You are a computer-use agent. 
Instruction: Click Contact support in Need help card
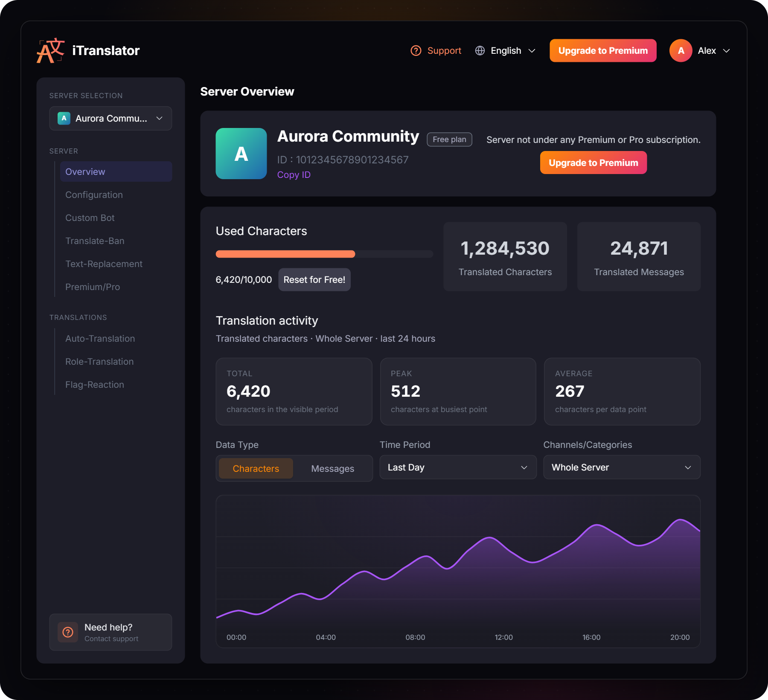click(111, 639)
